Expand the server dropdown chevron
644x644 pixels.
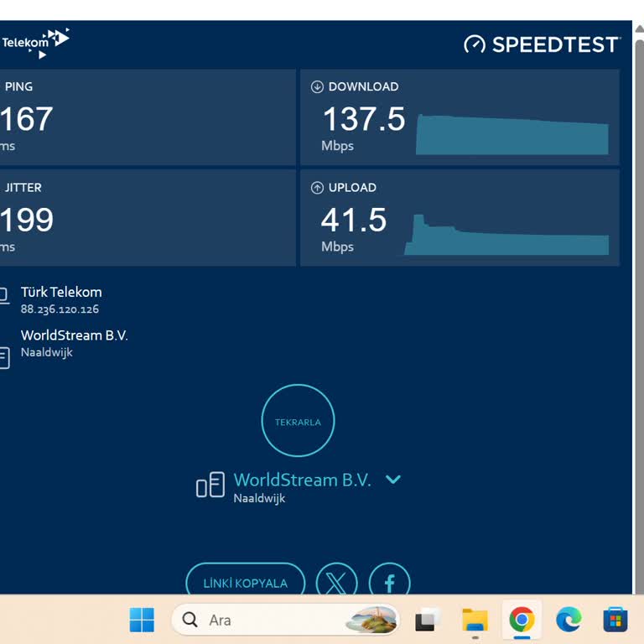coord(393,480)
